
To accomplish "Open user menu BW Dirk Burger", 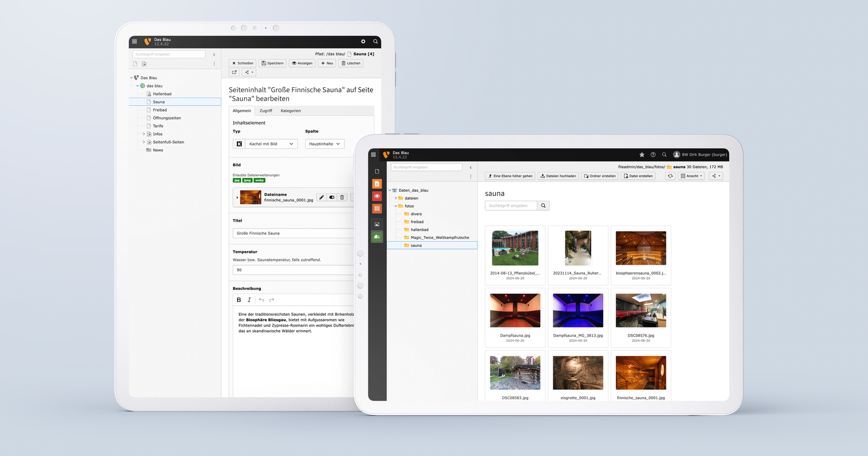I will (x=700, y=155).
